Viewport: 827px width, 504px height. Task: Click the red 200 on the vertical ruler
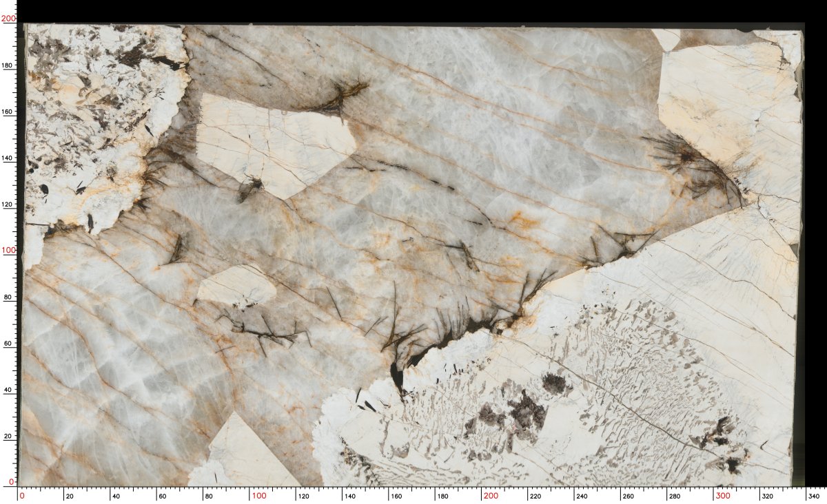8,19
